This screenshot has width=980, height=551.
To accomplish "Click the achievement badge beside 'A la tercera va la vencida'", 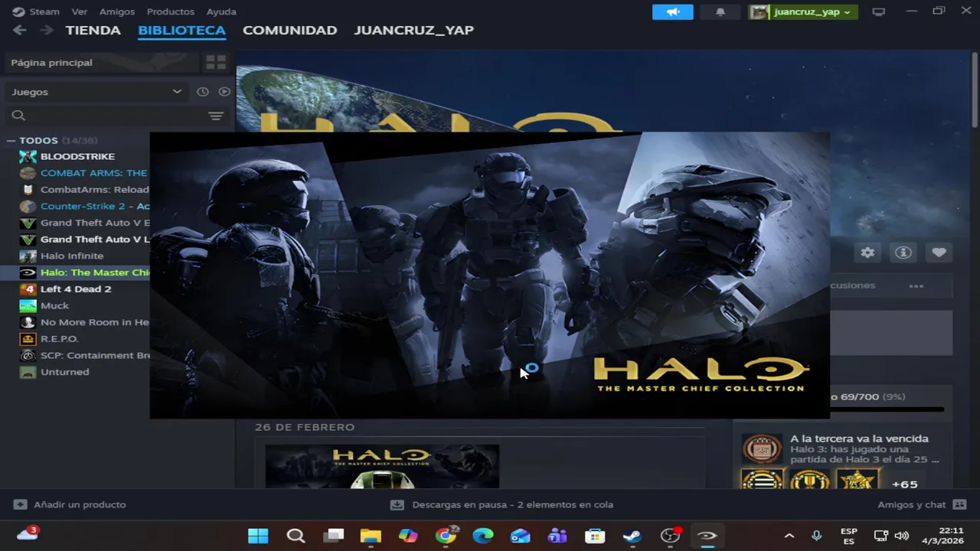I will click(x=762, y=449).
